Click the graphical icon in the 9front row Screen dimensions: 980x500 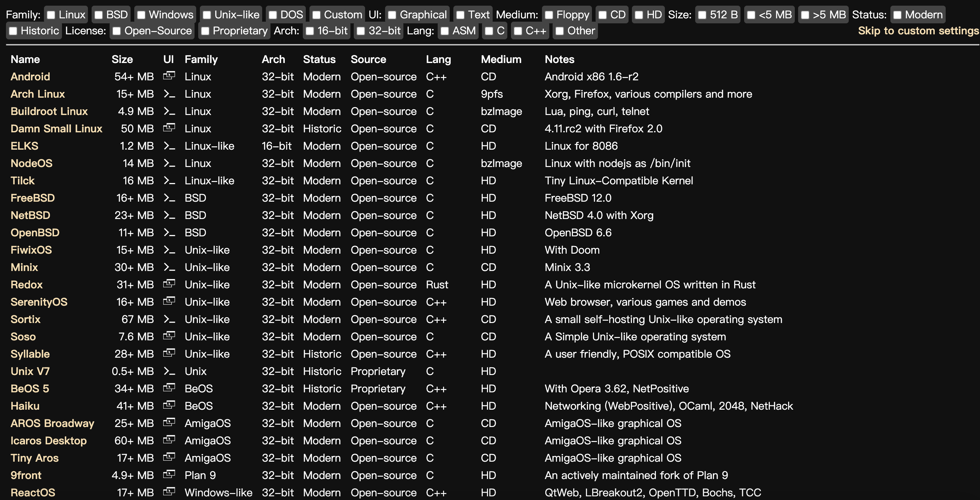(169, 474)
